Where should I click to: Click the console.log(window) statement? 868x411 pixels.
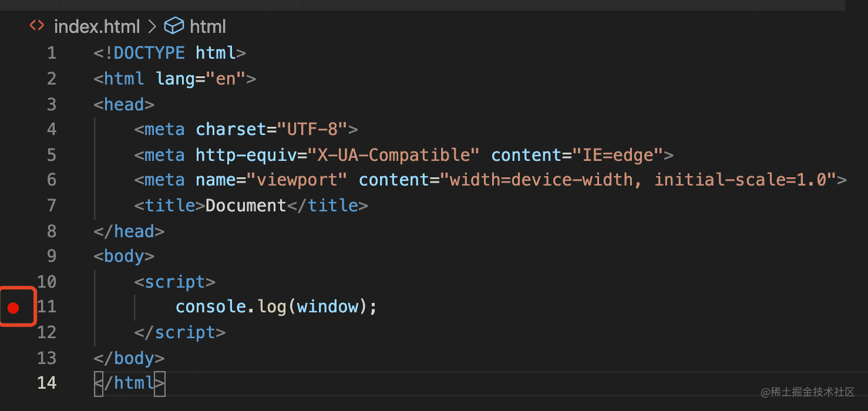pos(275,306)
